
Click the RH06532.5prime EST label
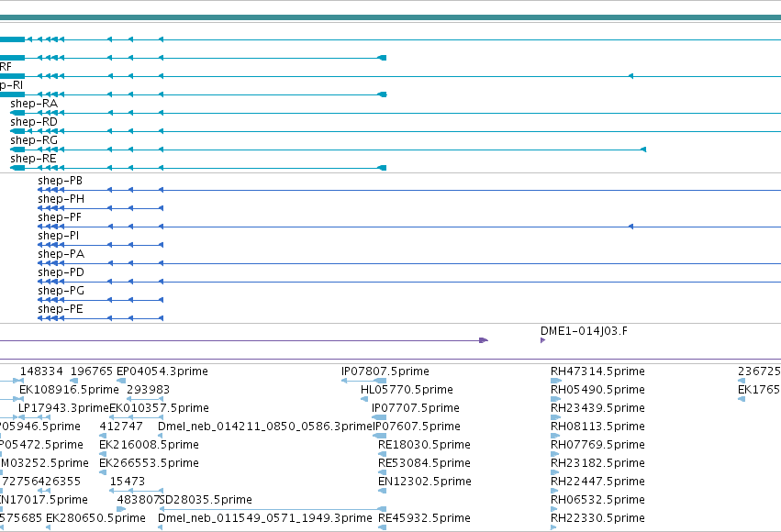[x=597, y=500]
